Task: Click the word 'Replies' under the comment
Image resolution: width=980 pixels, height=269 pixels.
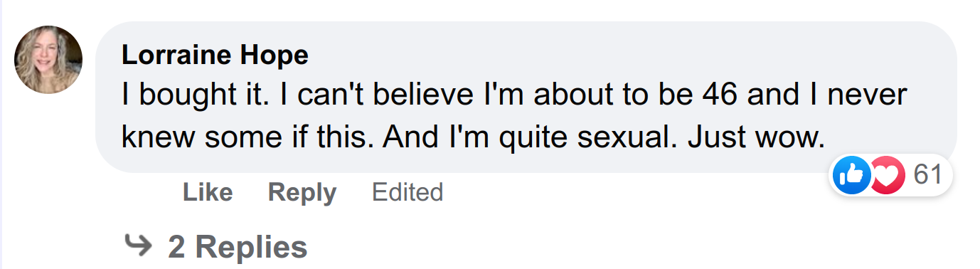Action: (x=251, y=246)
